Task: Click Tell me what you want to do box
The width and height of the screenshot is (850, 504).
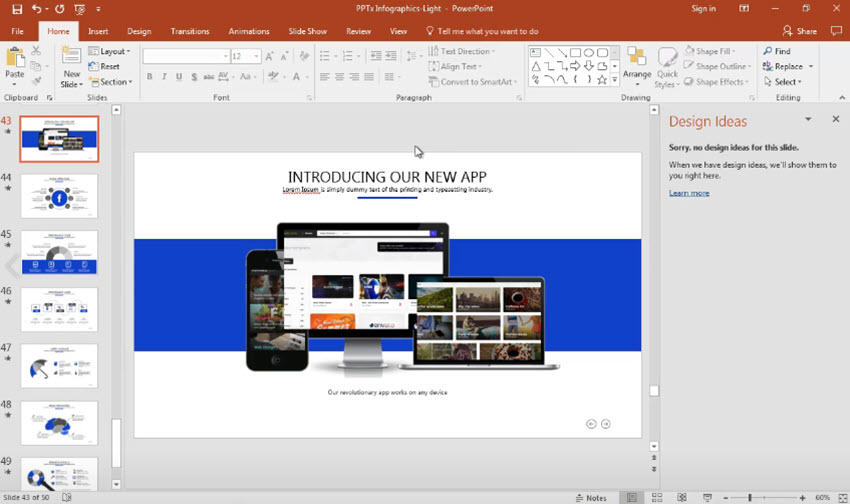Action: click(x=481, y=31)
